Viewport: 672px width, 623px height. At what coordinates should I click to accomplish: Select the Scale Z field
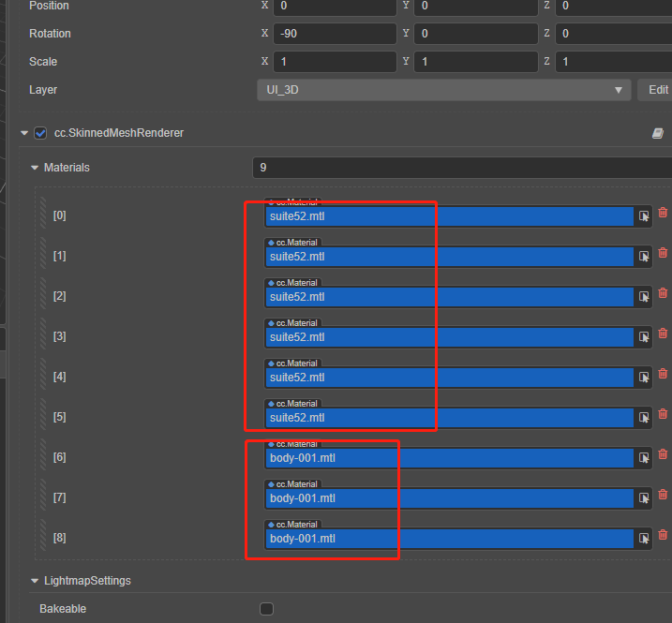(x=614, y=62)
